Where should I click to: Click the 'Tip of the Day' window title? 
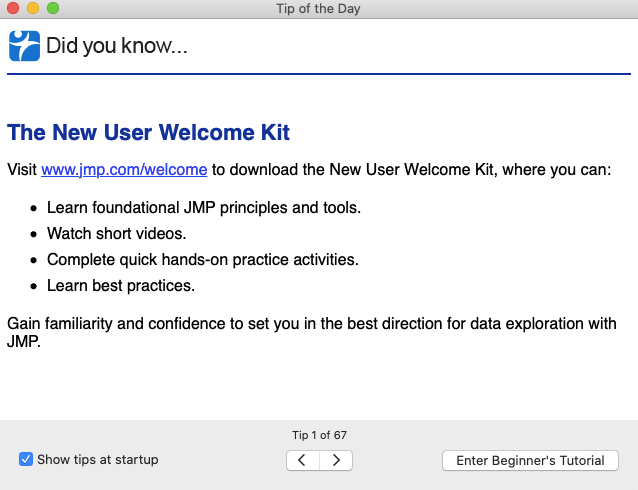tap(319, 9)
